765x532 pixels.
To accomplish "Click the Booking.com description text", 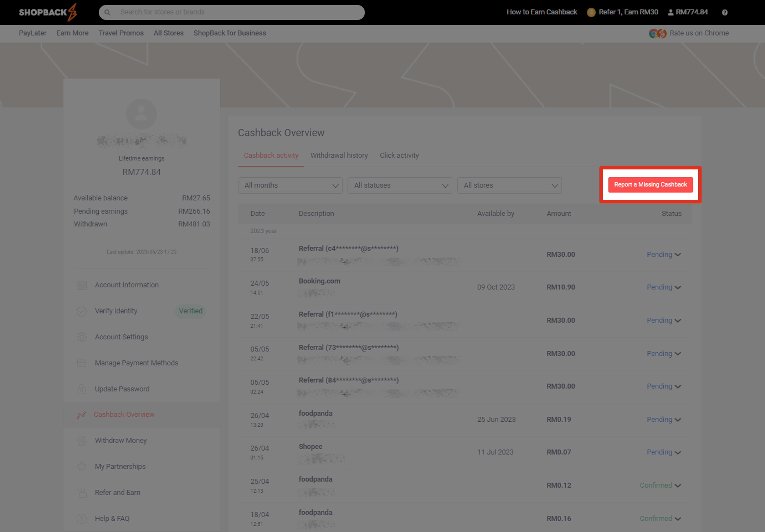I will (x=320, y=281).
